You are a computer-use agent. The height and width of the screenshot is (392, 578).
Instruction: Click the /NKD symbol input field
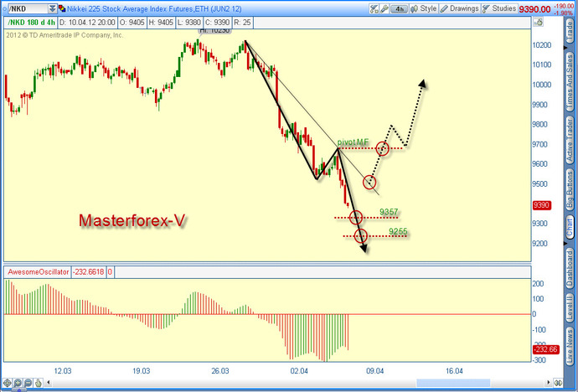(28, 8)
